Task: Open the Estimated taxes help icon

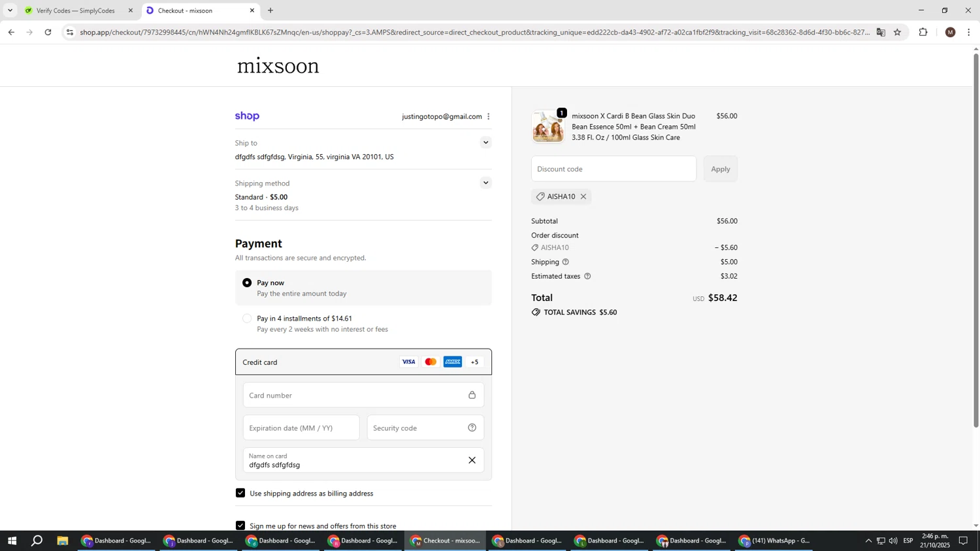Action: (587, 276)
